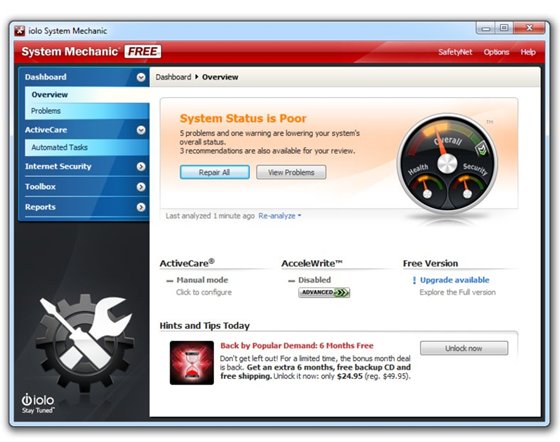Click the Repair All button
This screenshot has height=442, width=560.
point(214,172)
